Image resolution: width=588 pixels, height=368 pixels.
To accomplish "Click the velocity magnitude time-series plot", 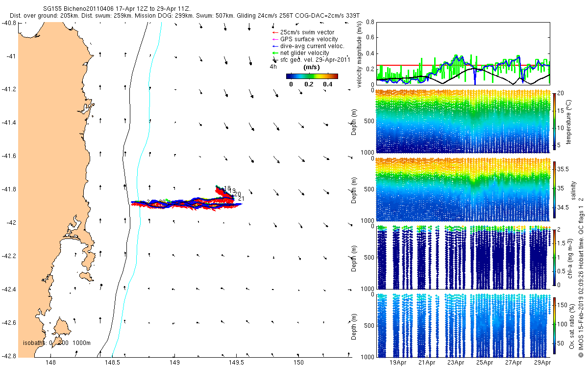I will 463,53.
